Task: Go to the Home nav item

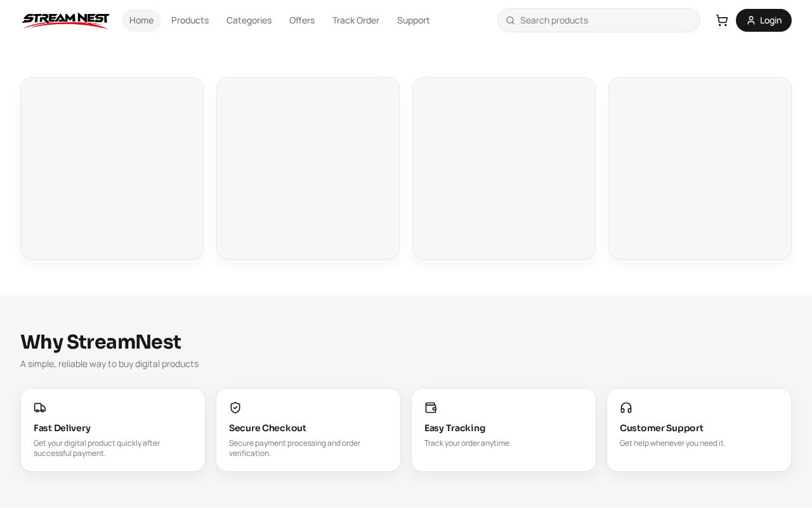Action: (141, 20)
